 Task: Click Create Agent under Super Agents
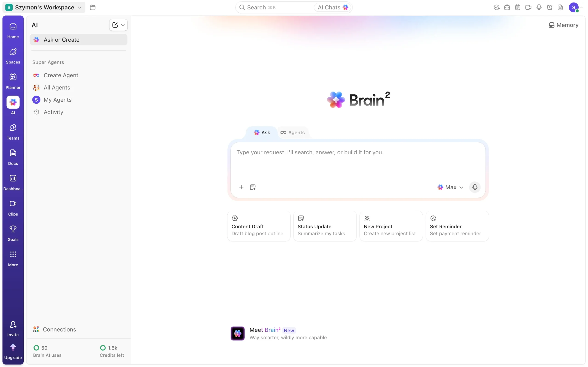(79, 75)
